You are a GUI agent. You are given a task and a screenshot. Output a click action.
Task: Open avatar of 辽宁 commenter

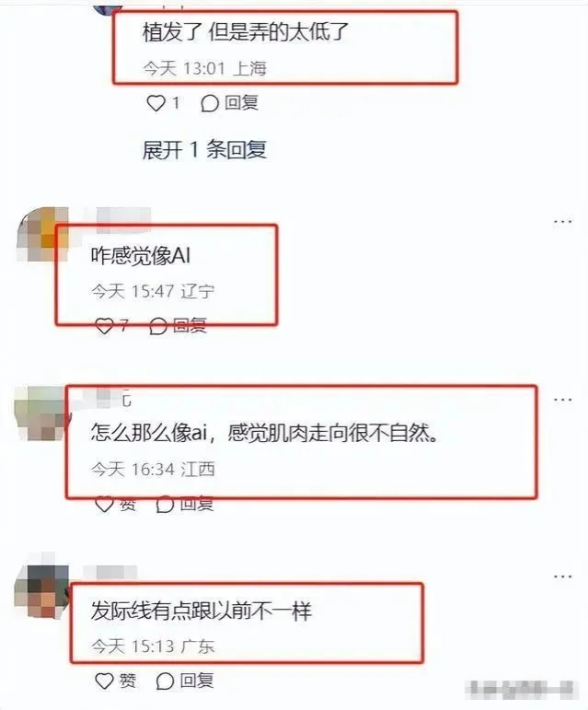(43, 234)
